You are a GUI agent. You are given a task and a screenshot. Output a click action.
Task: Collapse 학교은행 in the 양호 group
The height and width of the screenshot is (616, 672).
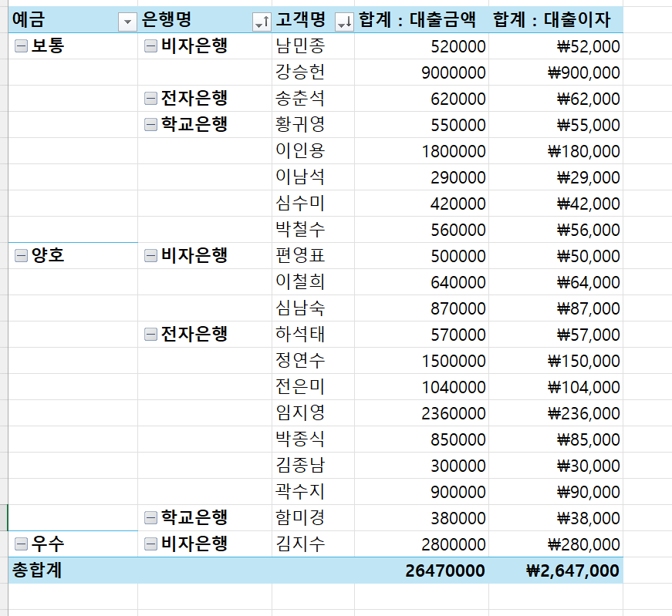(151, 517)
